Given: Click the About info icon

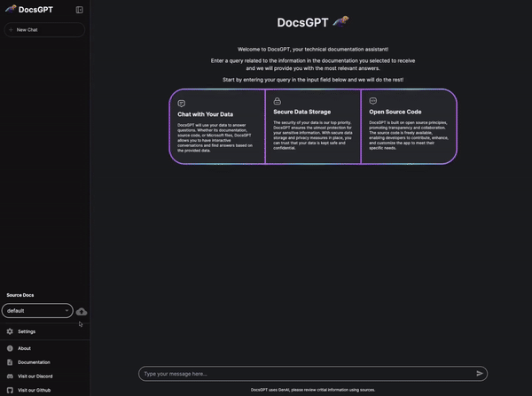Looking at the screenshot, I should click(10, 348).
